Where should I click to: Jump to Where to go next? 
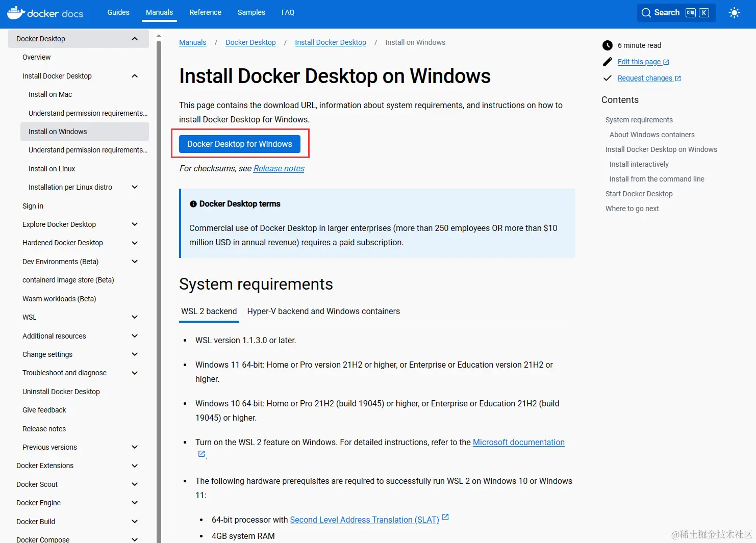point(632,209)
